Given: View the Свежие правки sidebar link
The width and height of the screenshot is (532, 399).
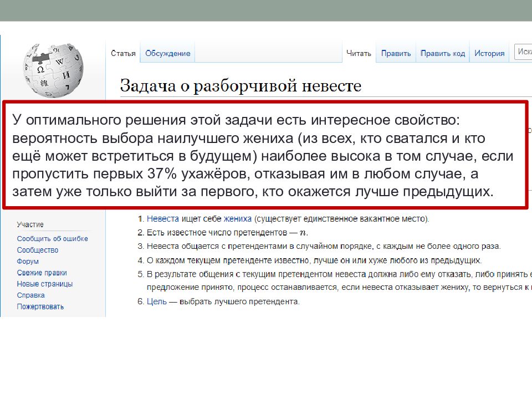Looking at the screenshot, I should pyautogui.click(x=42, y=273).
